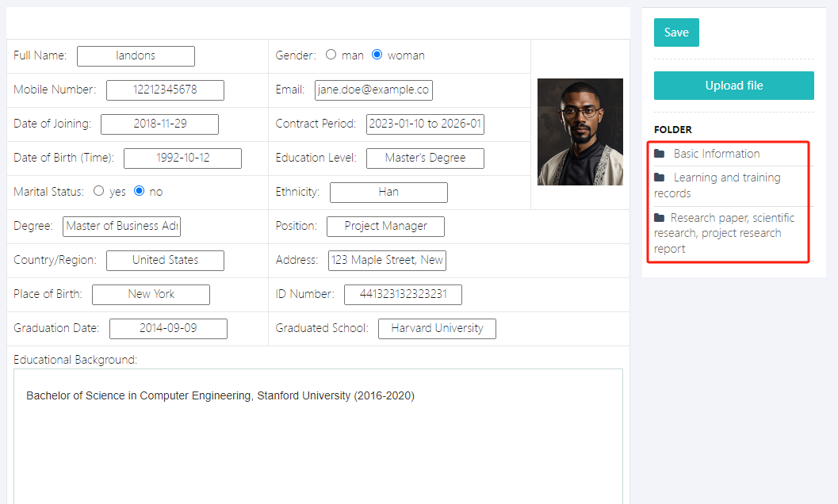Click the Graduated School input field
Screen dimensions: 838x504
coord(437,328)
